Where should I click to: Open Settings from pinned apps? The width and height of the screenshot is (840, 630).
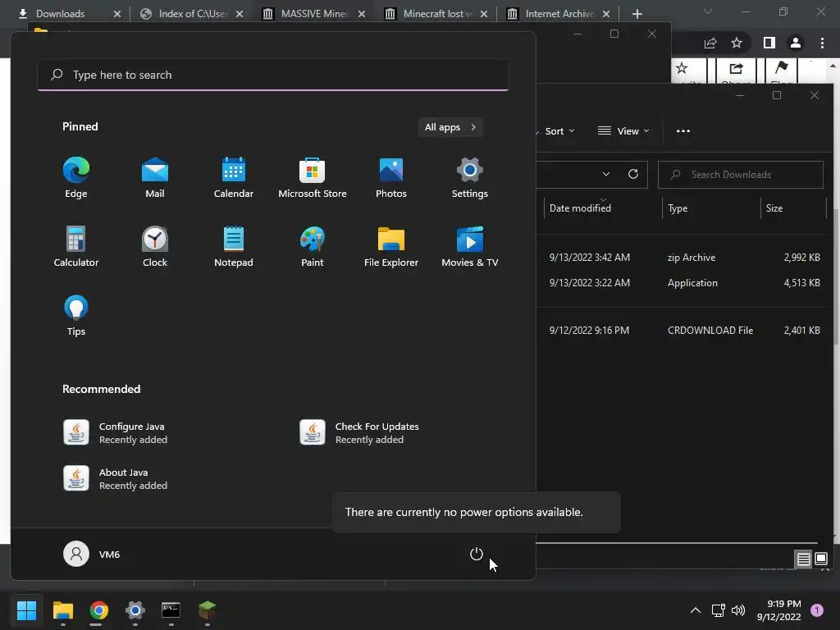pyautogui.click(x=470, y=178)
